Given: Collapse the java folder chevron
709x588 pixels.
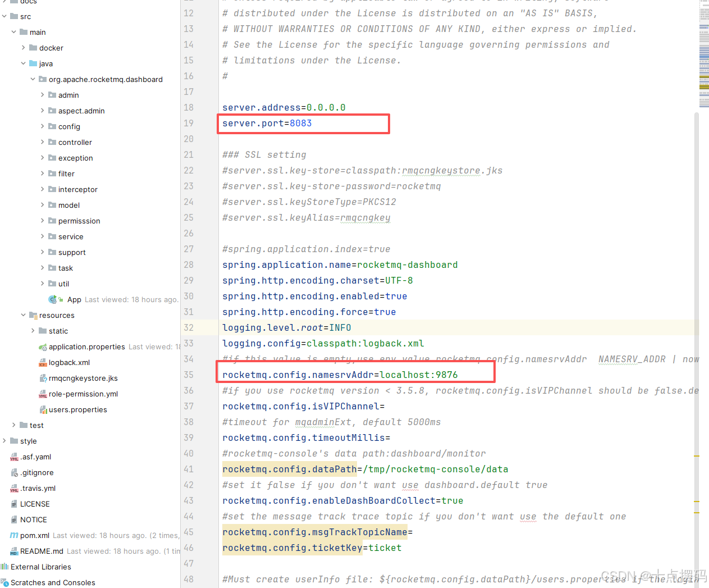Looking at the screenshot, I should [24, 63].
